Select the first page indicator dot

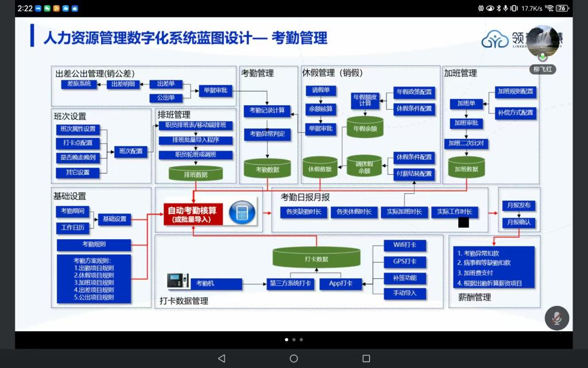click(287, 339)
